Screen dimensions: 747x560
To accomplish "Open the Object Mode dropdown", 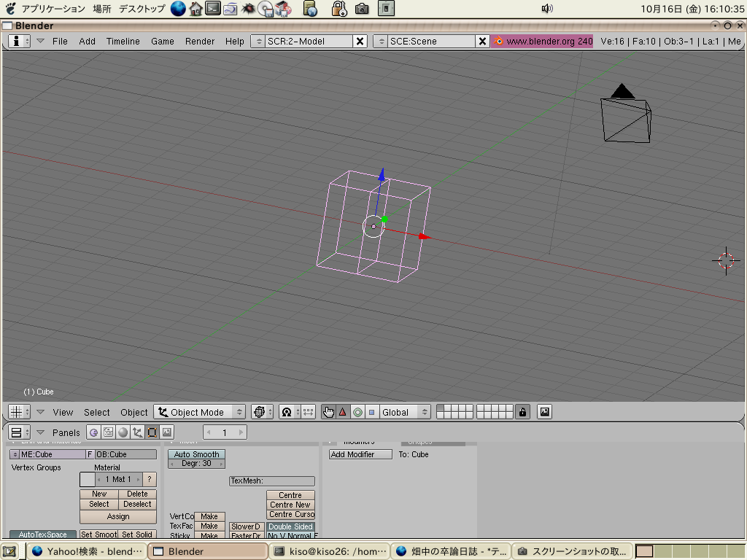I will pos(200,412).
